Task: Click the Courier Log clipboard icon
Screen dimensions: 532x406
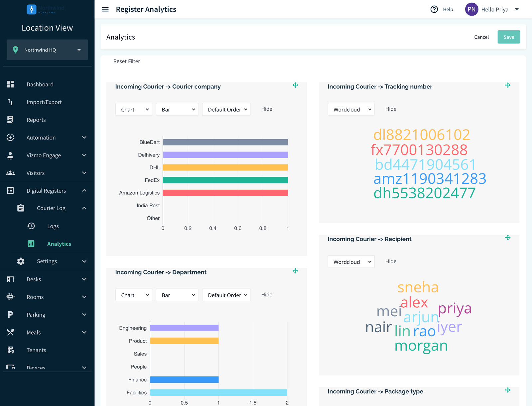Action: (x=21, y=208)
